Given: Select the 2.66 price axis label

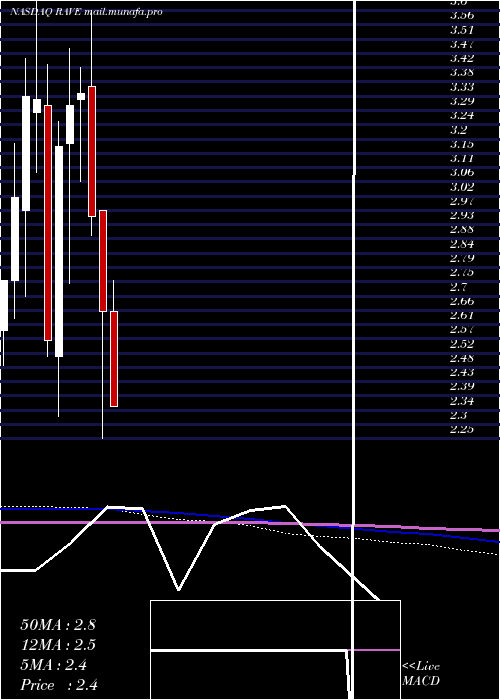Looking at the screenshot, I should pos(462,301).
